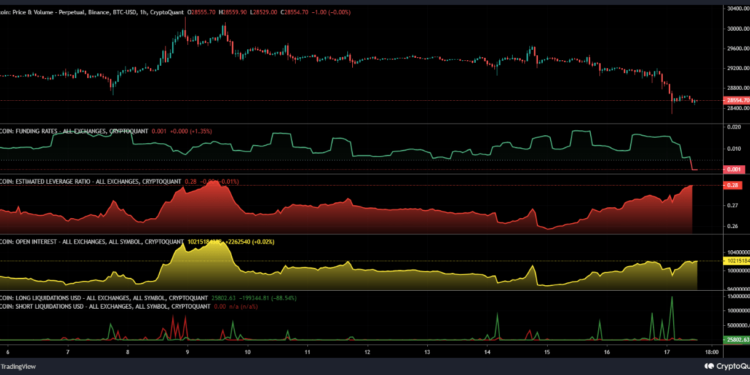Click the open price value O28555.70

pos(202,12)
